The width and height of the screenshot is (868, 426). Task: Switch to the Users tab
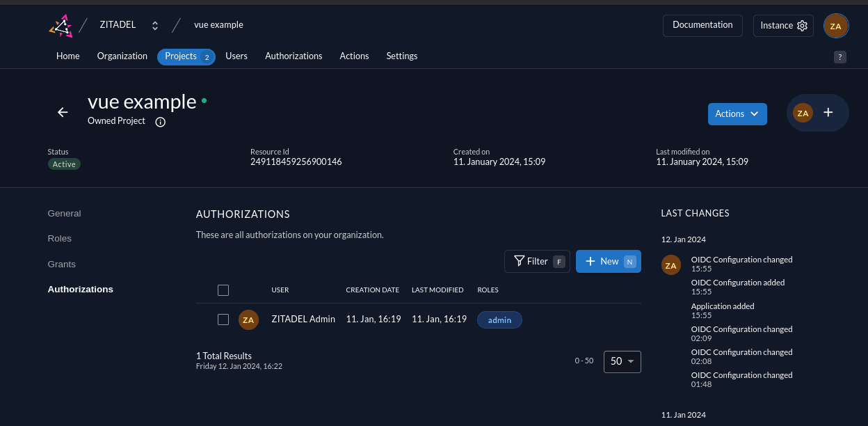pyautogui.click(x=236, y=56)
